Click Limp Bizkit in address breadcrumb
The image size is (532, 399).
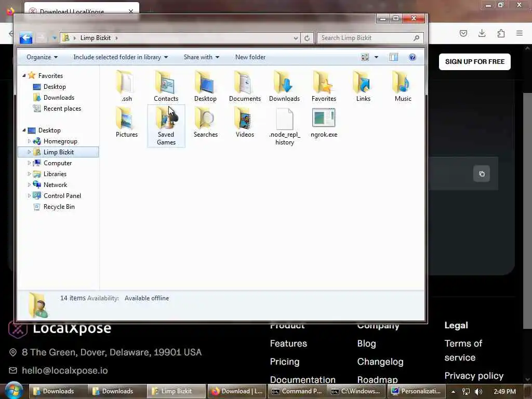tap(96, 38)
